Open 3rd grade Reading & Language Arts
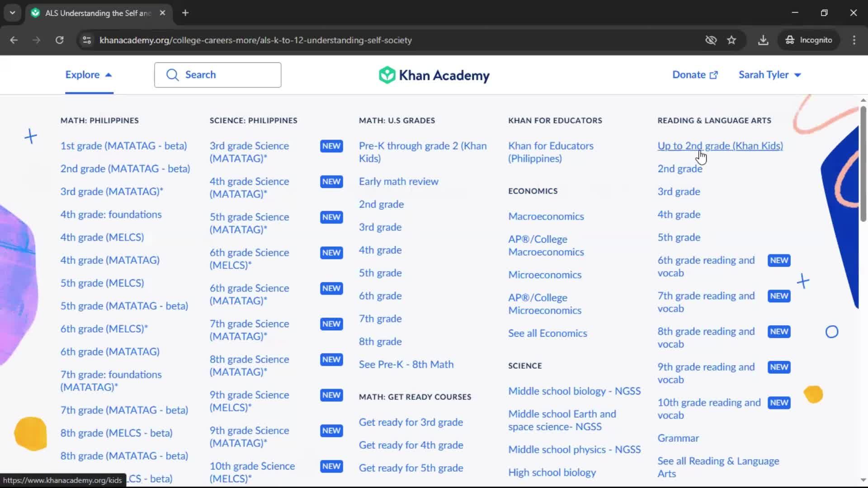Viewport: 868px width, 488px height. [x=679, y=192]
